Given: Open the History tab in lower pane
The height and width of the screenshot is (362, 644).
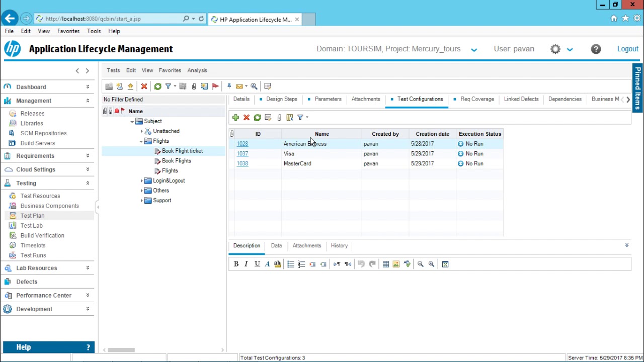Looking at the screenshot, I should pos(339,246).
